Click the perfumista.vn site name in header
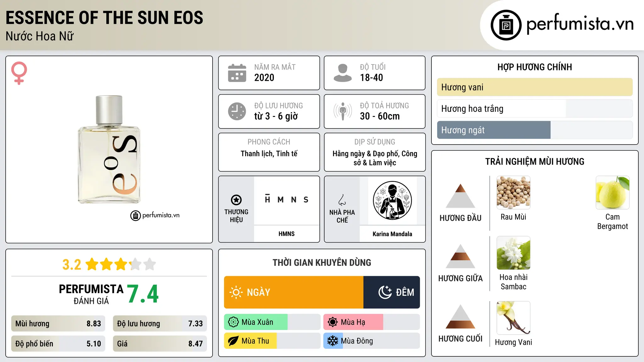The image size is (644, 362). (x=580, y=24)
